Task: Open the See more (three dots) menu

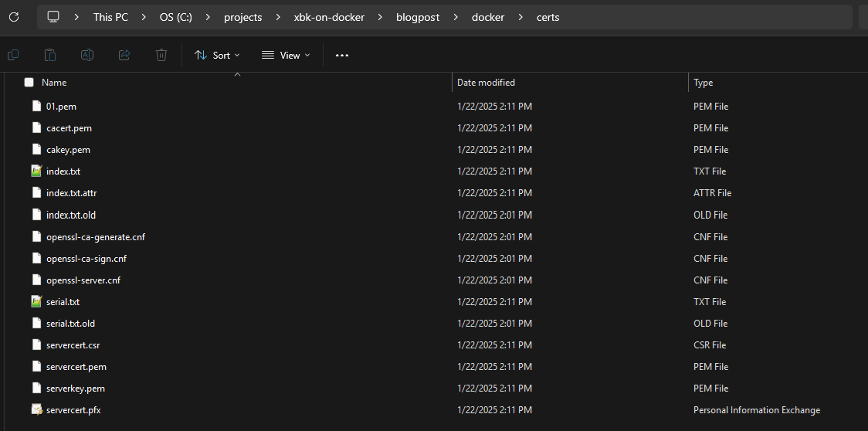Action: [342, 55]
